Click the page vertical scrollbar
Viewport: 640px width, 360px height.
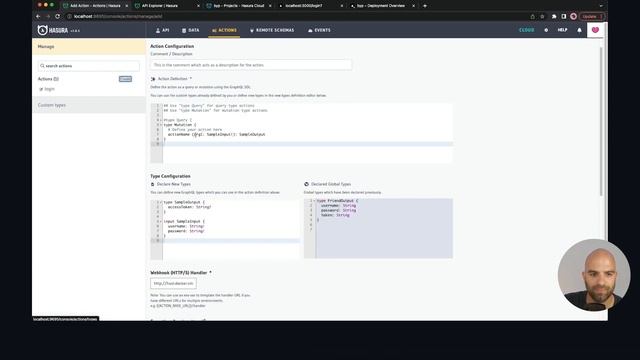(601, 121)
